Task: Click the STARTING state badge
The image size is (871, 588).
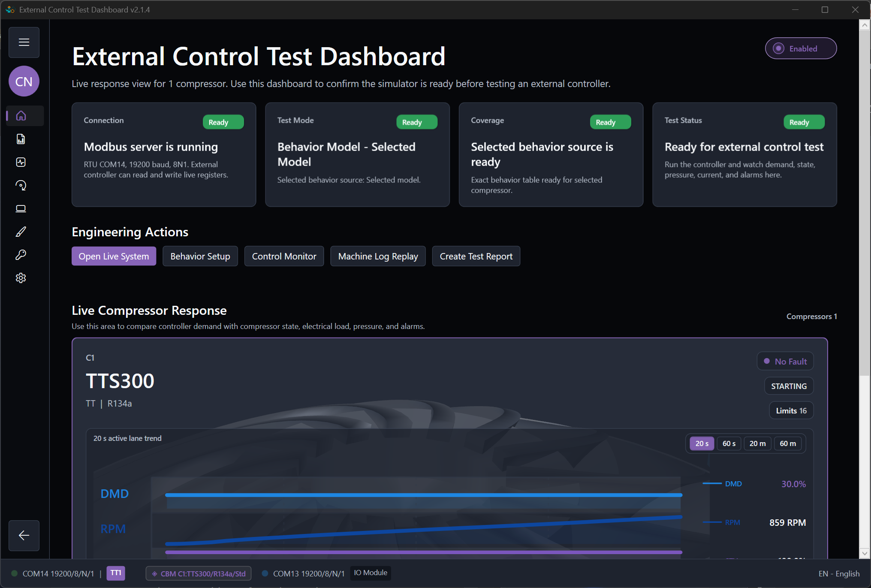Action: (789, 386)
